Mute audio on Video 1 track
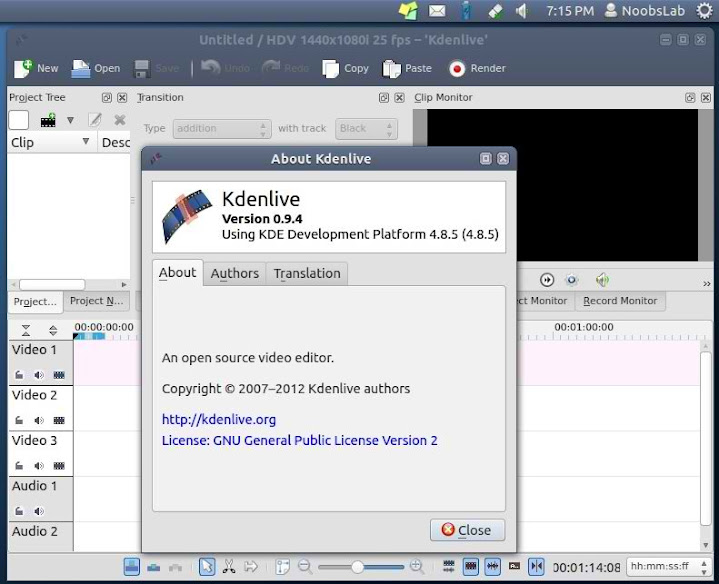This screenshot has height=584, width=719. [39, 375]
